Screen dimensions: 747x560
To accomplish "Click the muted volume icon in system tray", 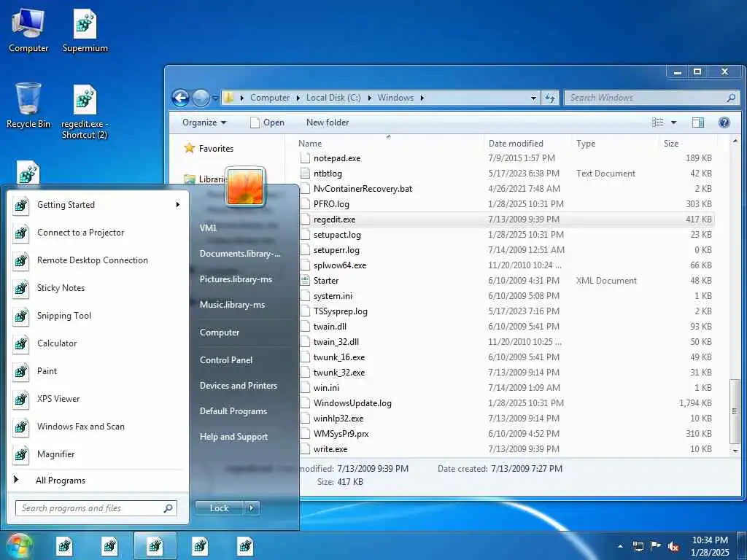I will pos(673,546).
